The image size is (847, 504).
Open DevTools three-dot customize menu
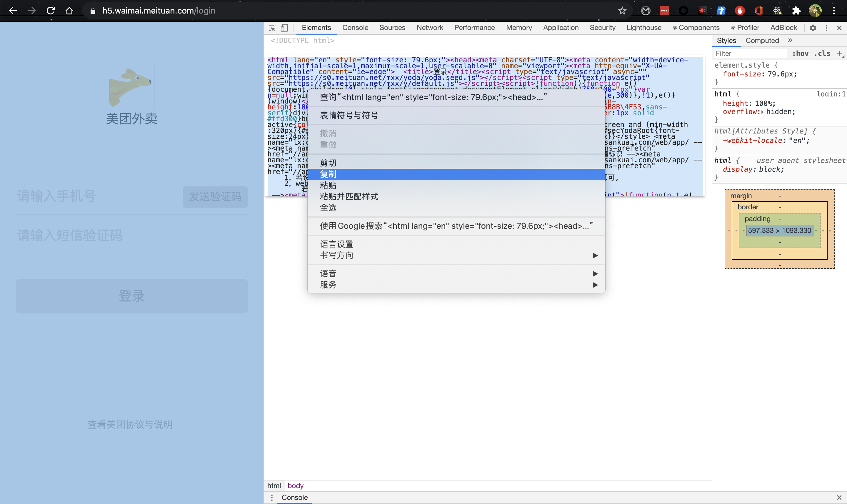point(826,28)
